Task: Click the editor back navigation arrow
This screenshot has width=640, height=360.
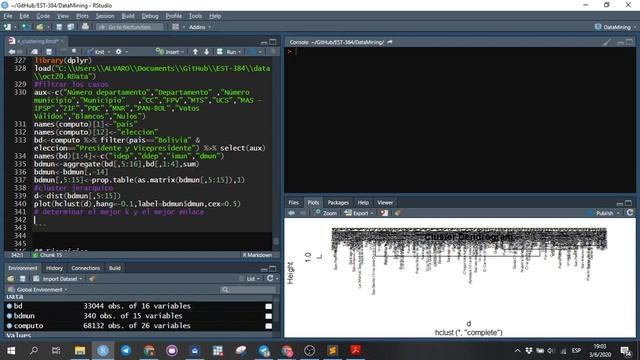Action: point(12,52)
